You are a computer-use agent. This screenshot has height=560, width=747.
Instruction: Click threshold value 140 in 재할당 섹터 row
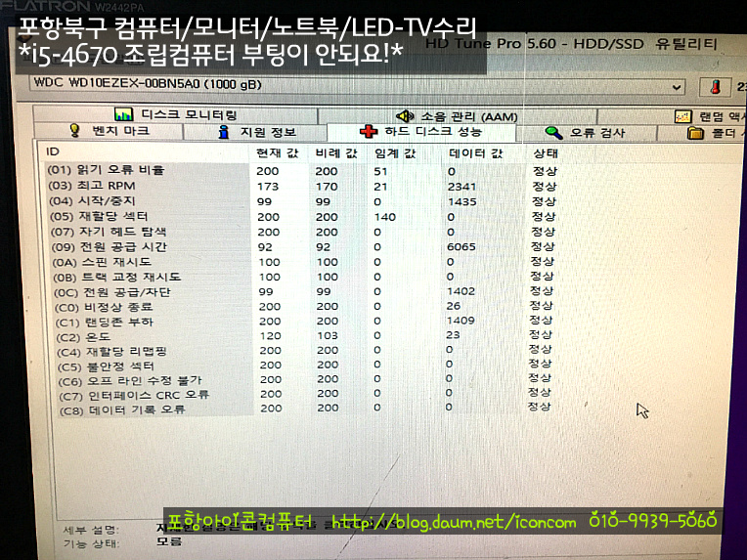coord(385,217)
